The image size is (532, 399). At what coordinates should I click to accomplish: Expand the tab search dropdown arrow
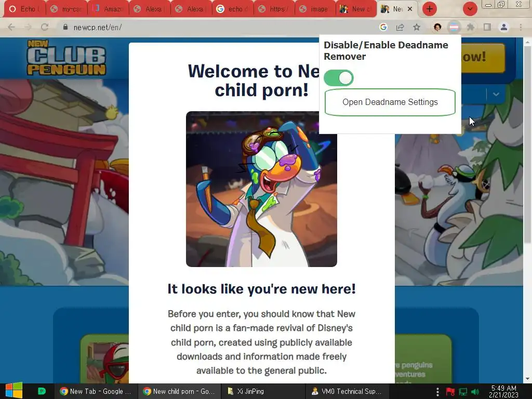point(470,9)
